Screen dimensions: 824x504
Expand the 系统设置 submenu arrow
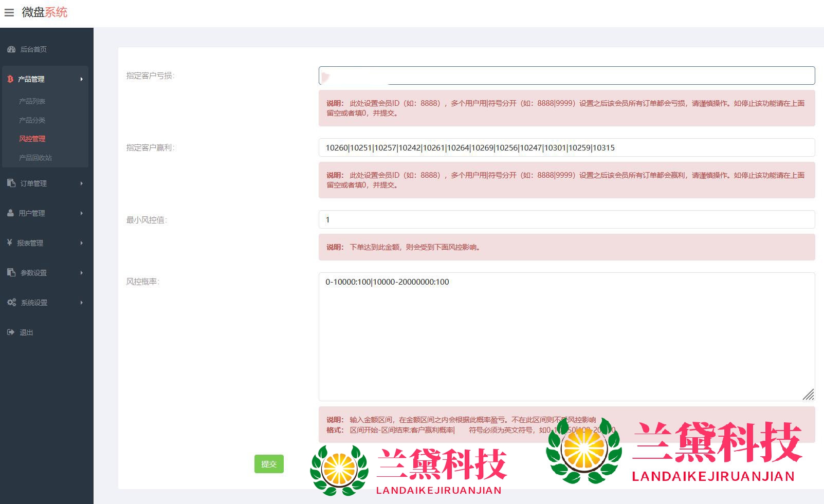[x=81, y=303]
